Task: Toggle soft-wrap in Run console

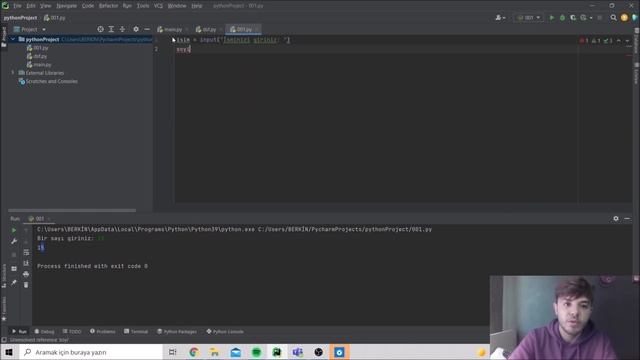Action: click(26, 252)
